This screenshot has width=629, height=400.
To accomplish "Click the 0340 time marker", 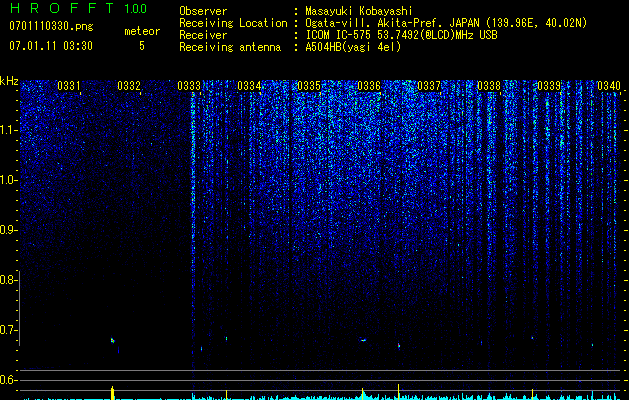I will (609, 85).
